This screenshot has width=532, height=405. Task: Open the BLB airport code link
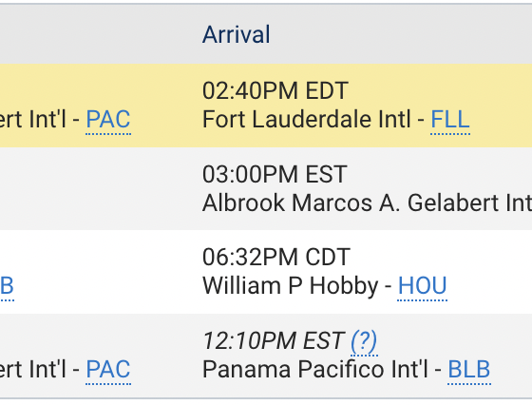(x=469, y=370)
